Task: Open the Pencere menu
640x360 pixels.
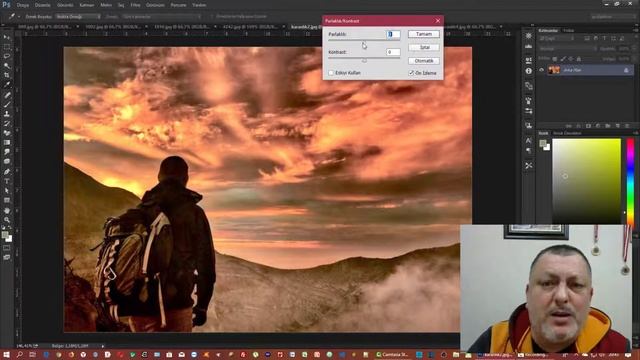Action: point(178,5)
